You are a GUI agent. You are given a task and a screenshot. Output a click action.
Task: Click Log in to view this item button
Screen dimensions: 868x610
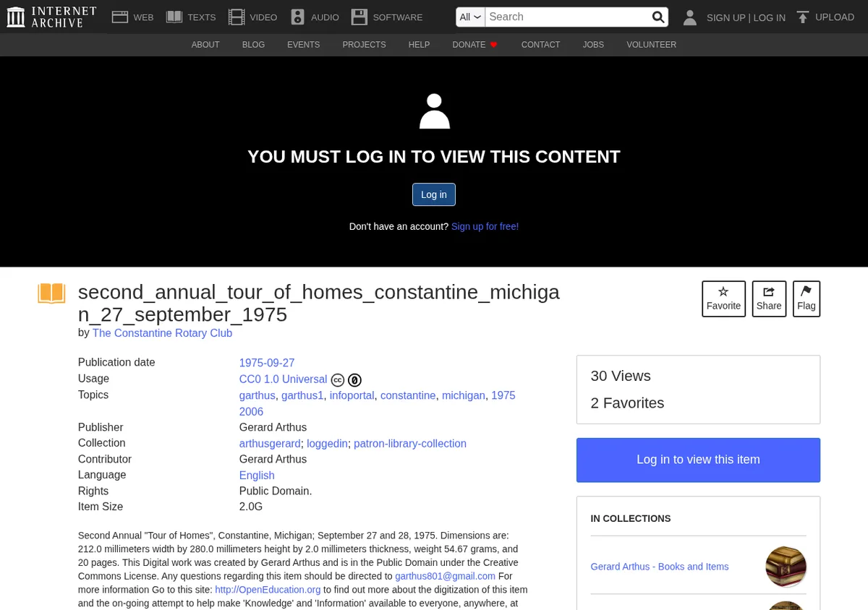click(x=698, y=460)
